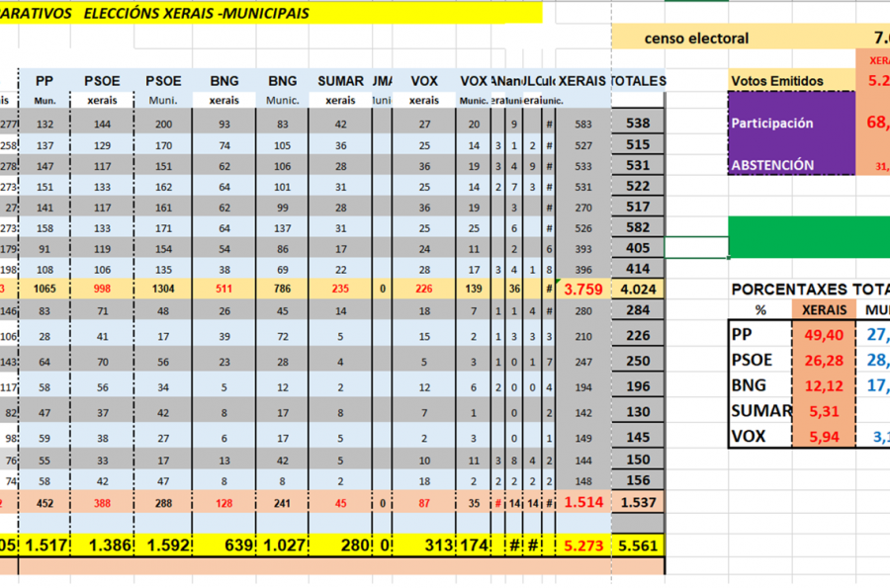Image resolution: width=890 pixels, height=588 pixels.
Task: Select the TOTALES cell showing 405
Action: tap(638, 248)
